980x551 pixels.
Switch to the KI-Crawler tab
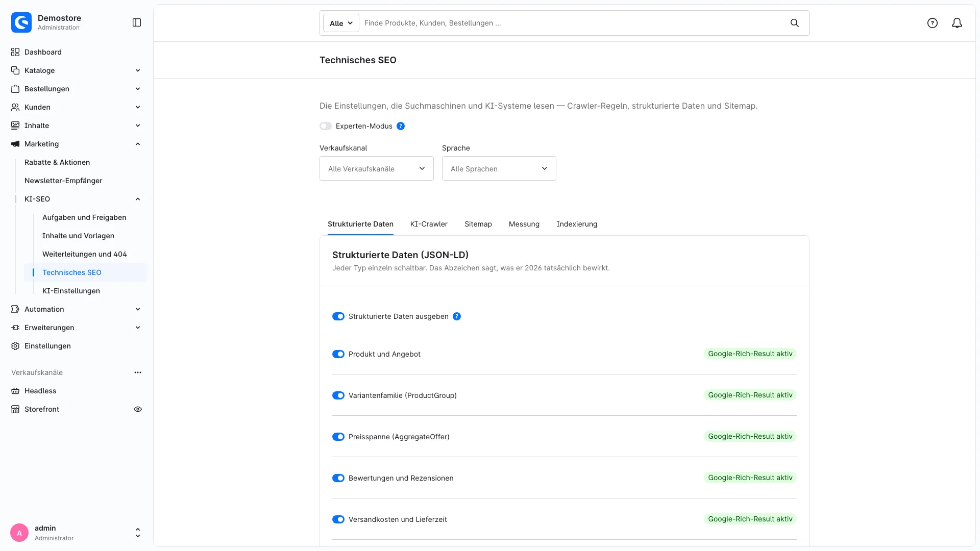coord(429,224)
